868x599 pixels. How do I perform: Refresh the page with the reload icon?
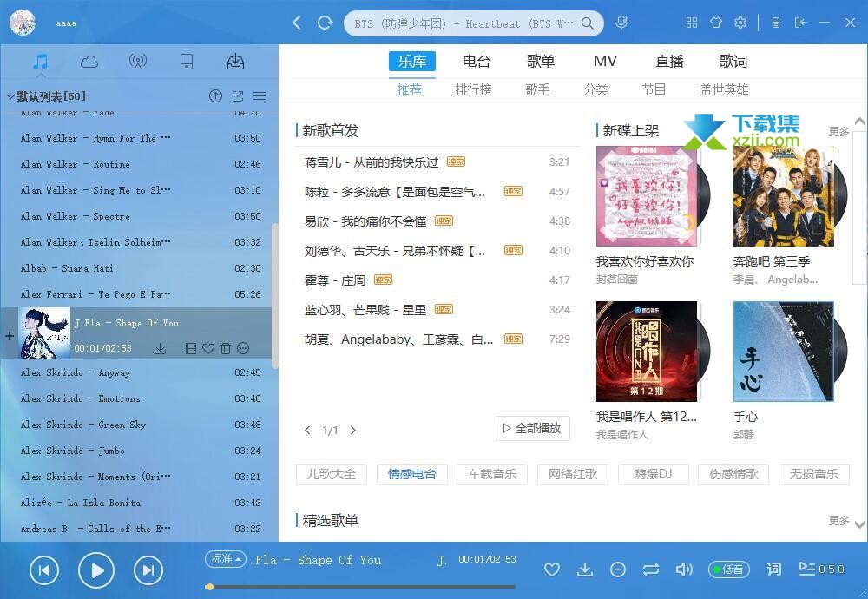tap(325, 23)
